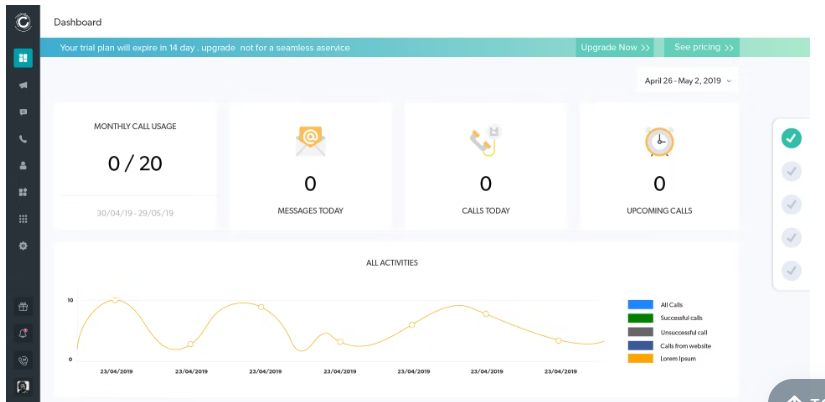
Task: Open the notifications bell icon
Action: [23, 333]
